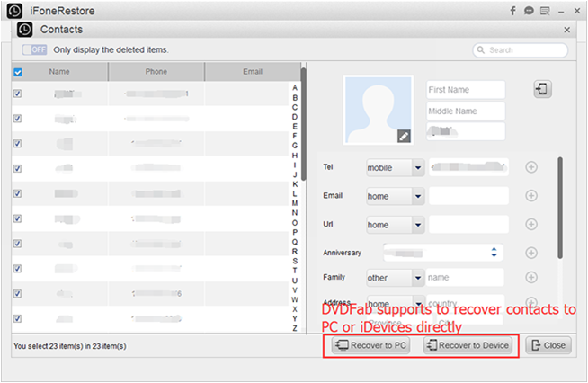The image size is (588, 383).
Task: Click the Middle Name field
Action: coord(466,111)
